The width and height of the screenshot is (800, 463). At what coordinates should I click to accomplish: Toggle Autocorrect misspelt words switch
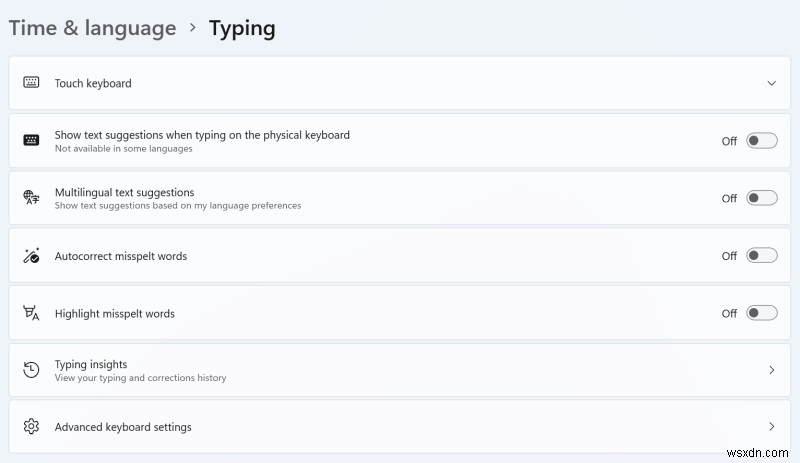click(762, 255)
